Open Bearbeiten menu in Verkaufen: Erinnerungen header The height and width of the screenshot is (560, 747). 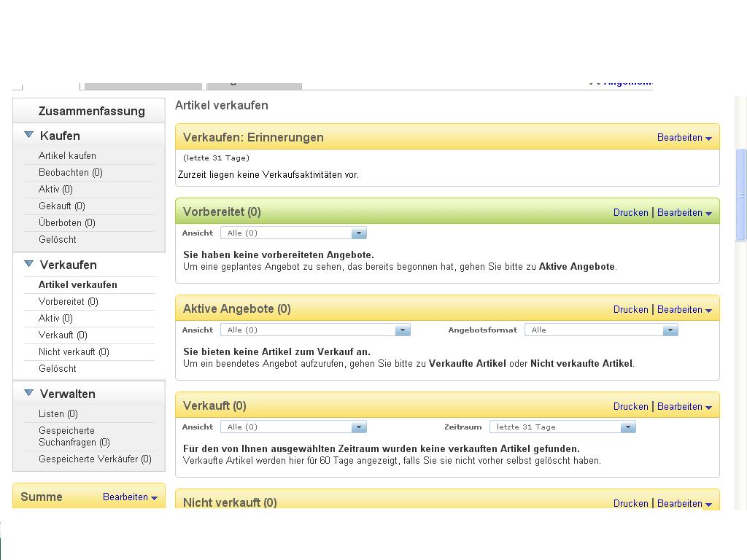pos(684,137)
